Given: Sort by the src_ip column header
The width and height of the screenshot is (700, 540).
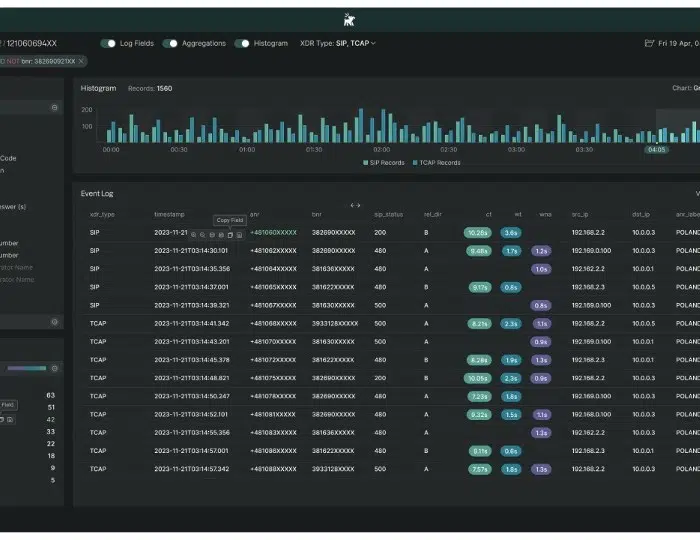Looking at the screenshot, I should pos(580,215).
